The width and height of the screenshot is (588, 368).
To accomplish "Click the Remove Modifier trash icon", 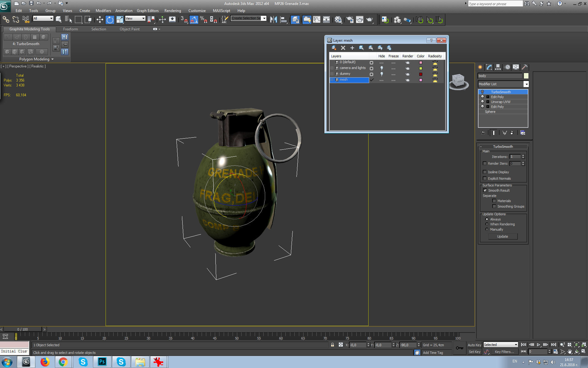I will 512,132.
